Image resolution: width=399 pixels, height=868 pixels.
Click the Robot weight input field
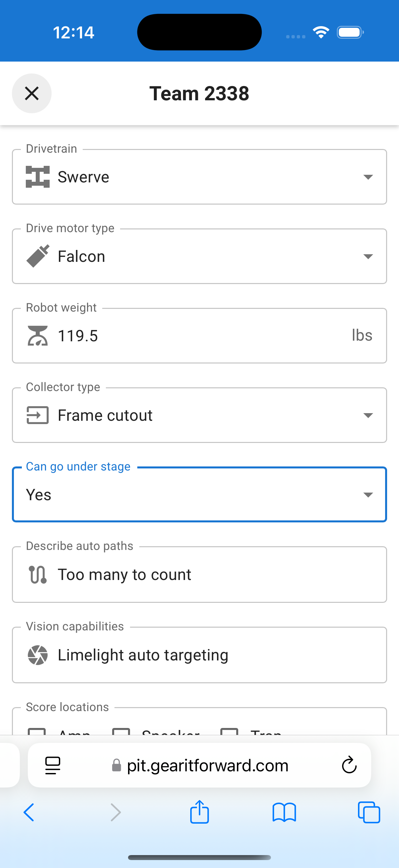[x=202, y=336]
